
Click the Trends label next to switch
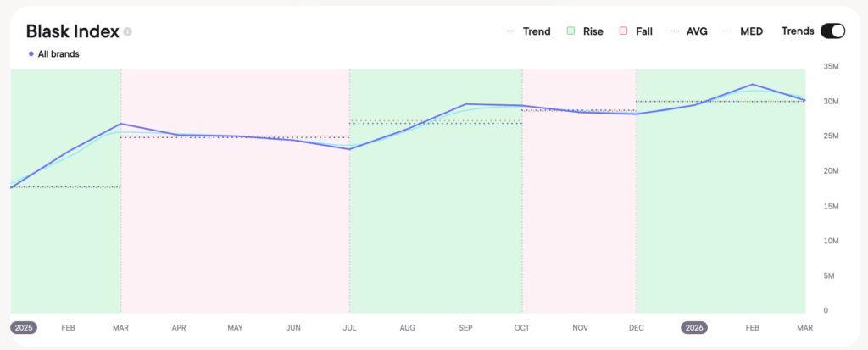pos(797,31)
